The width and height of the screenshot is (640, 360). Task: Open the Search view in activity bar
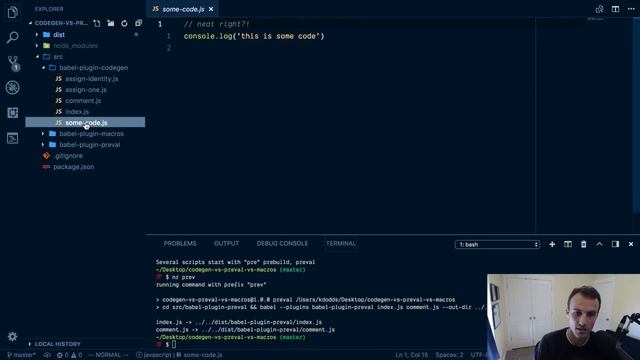pyautogui.click(x=12, y=38)
